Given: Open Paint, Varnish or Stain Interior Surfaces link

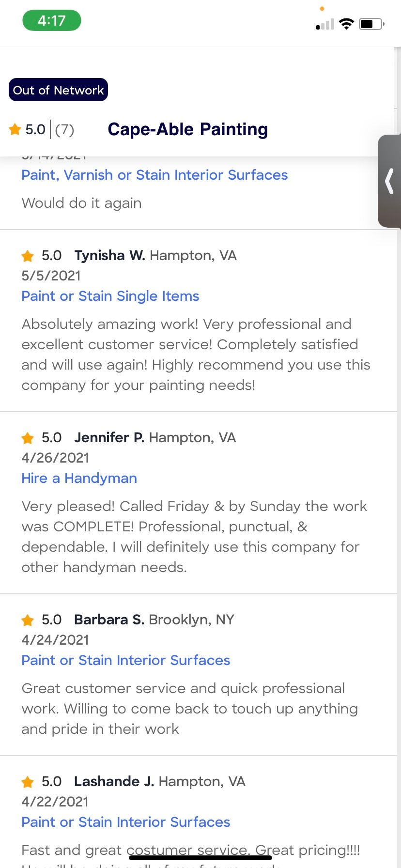Looking at the screenshot, I should 154,175.
